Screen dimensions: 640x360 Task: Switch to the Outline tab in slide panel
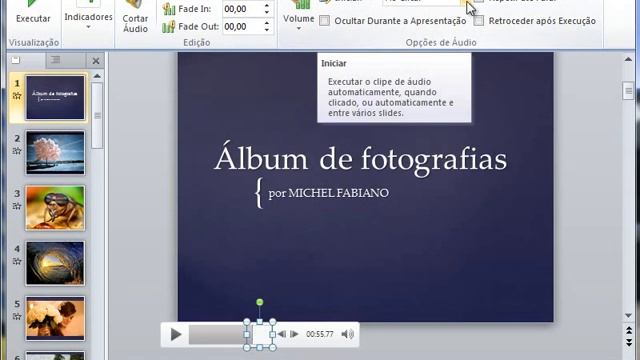point(56,60)
